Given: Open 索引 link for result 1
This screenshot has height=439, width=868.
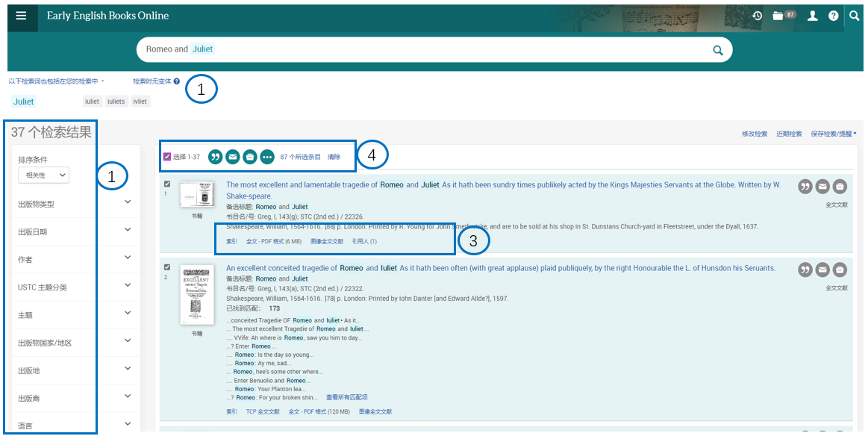Looking at the screenshot, I should tap(231, 241).
